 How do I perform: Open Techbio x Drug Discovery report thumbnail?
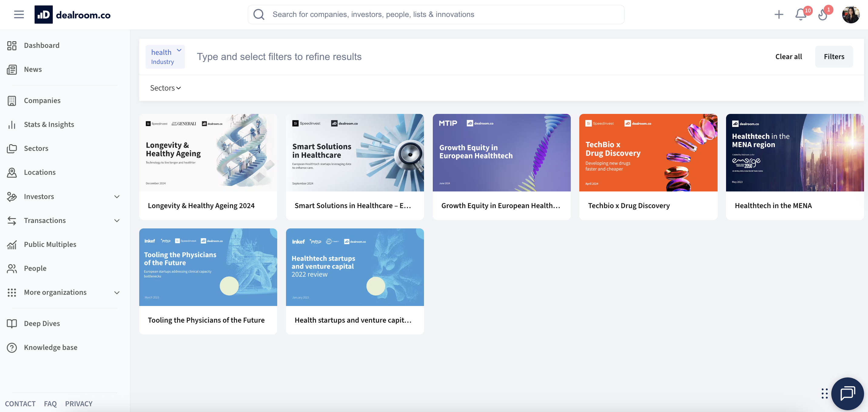[648, 152]
